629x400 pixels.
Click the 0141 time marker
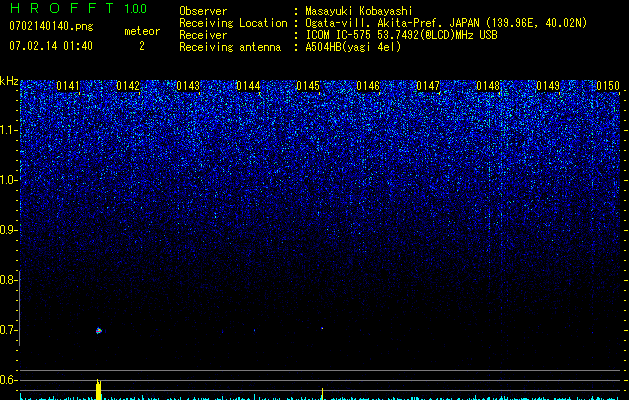point(68,86)
